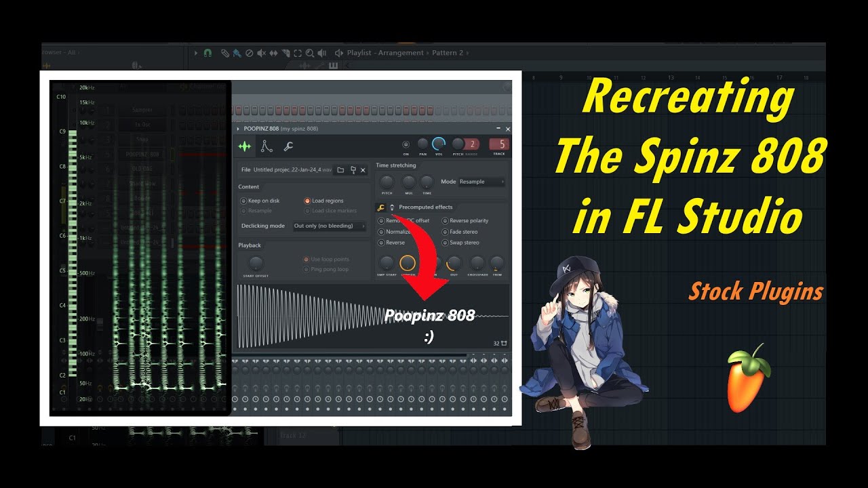Image resolution: width=868 pixels, height=488 pixels.
Task: Click the mouse icon beside Precomputed effects
Action: 392,207
